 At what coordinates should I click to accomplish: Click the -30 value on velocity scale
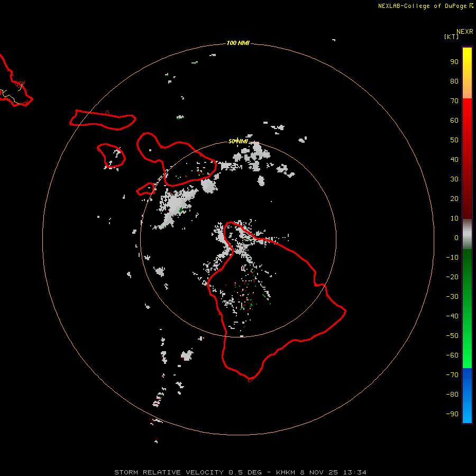click(452, 297)
